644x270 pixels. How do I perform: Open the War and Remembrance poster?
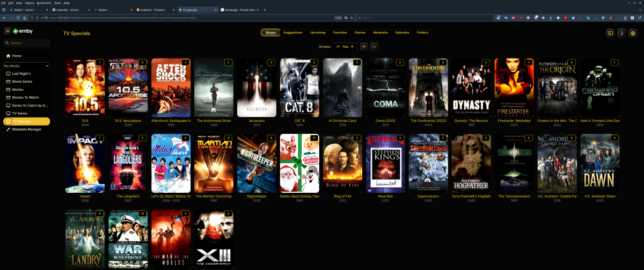pos(128,239)
